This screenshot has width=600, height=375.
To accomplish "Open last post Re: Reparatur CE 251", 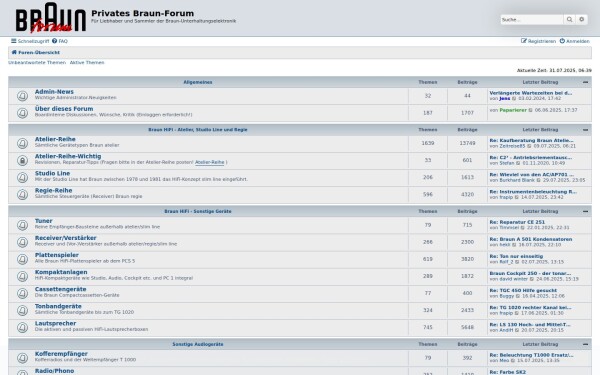I will pos(517,222).
